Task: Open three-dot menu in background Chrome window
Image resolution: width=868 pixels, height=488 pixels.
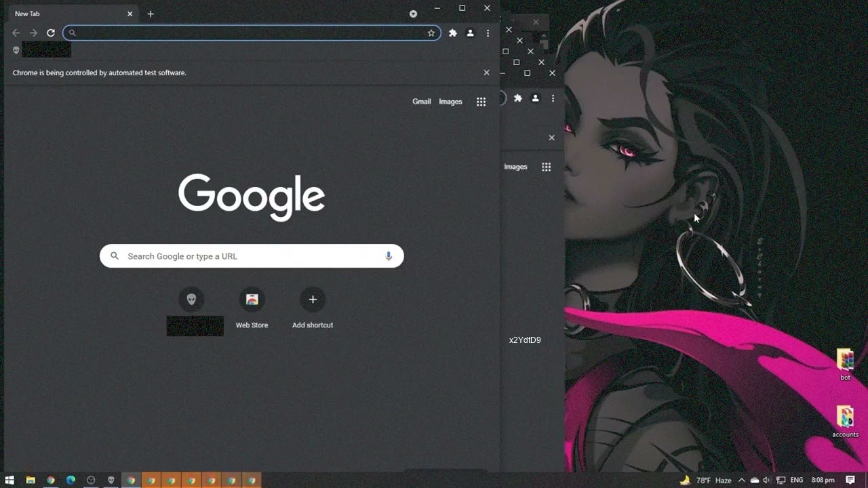Action: pos(553,98)
